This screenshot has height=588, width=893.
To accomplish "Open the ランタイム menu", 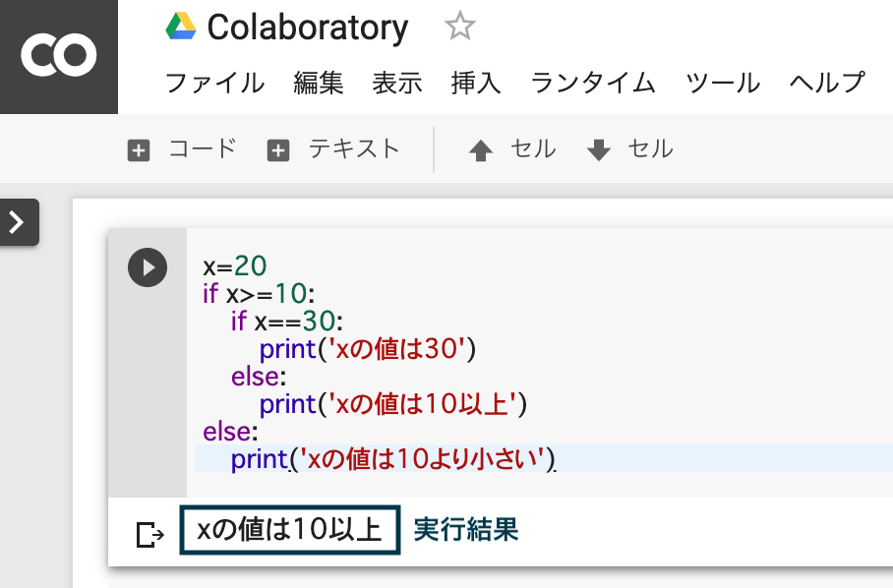I will click(593, 83).
